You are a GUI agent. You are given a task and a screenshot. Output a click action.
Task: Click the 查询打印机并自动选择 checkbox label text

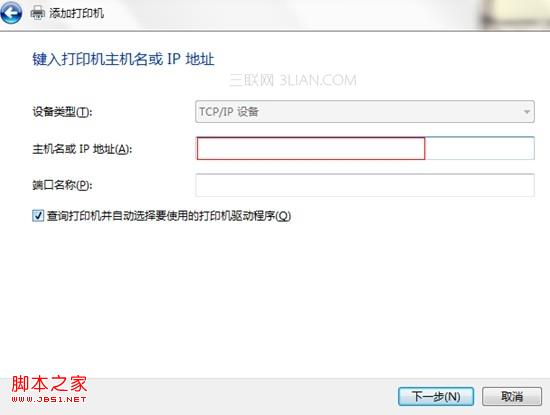pyautogui.click(x=169, y=216)
